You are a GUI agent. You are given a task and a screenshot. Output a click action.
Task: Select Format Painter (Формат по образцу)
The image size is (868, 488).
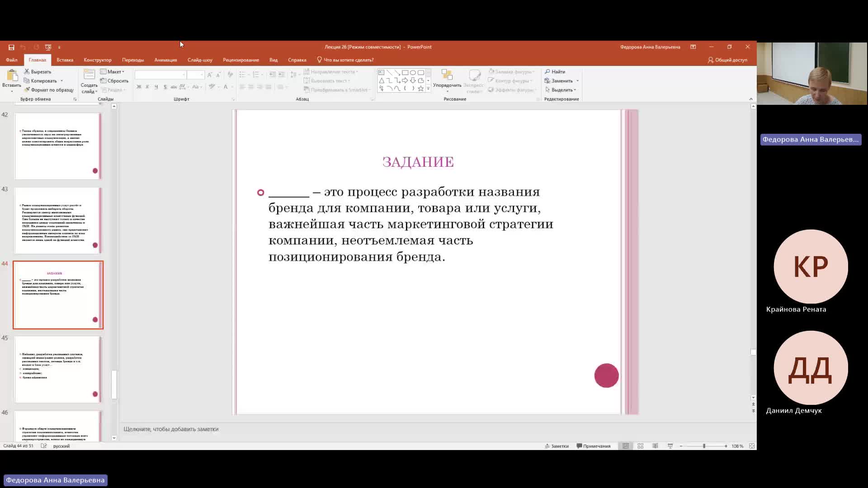pyautogui.click(x=49, y=90)
